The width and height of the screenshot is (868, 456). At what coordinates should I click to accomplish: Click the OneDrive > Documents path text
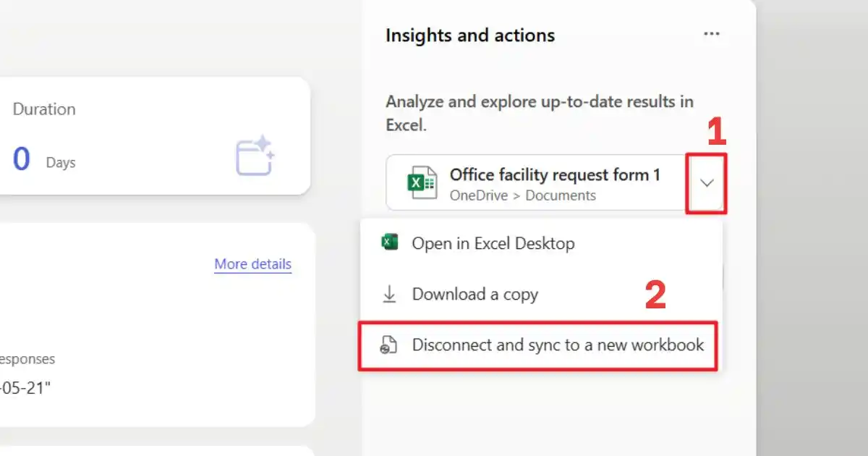(x=523, y=195)
